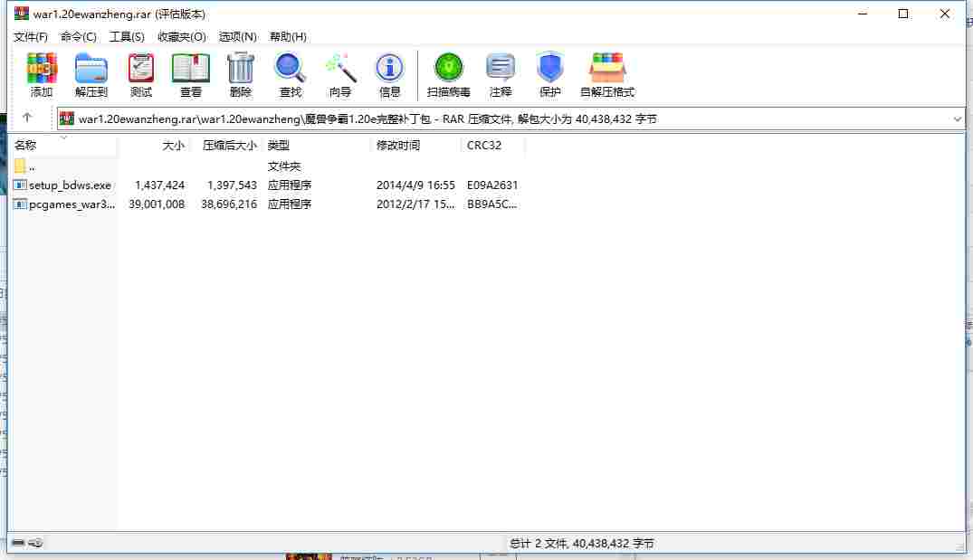Expand the address path dropdown arrow

pos(957,119)
